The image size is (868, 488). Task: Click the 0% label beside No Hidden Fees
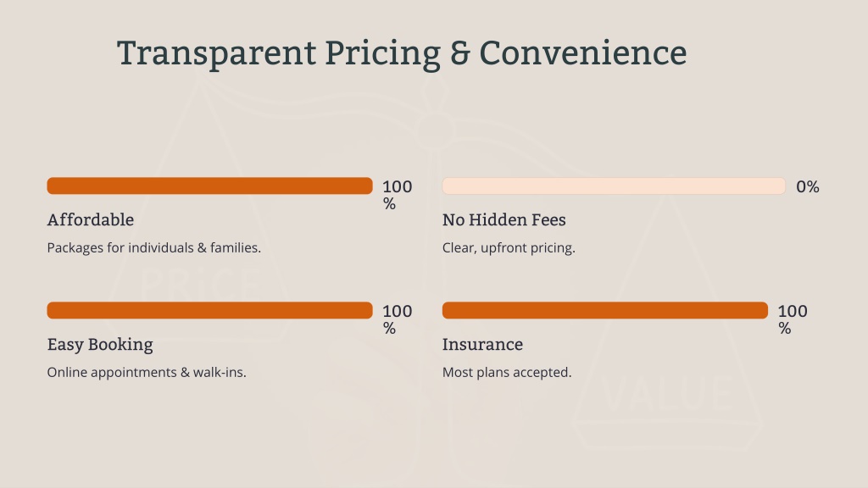(x=808, y=186)
